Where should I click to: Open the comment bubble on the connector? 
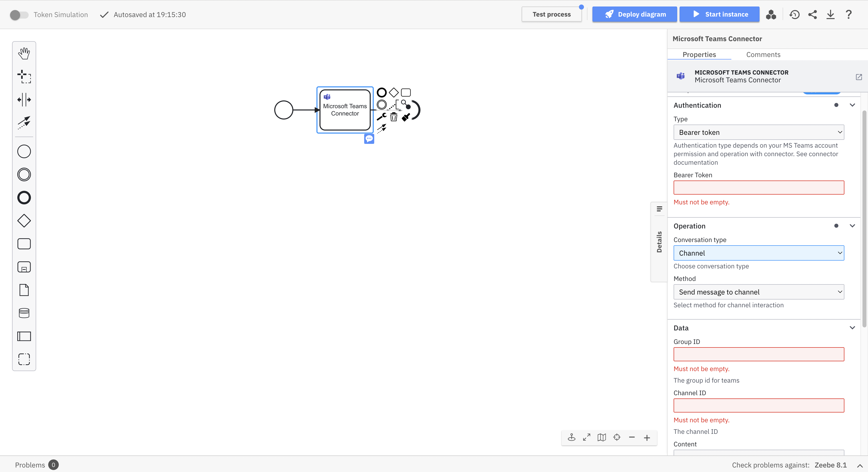click(369, 139)
